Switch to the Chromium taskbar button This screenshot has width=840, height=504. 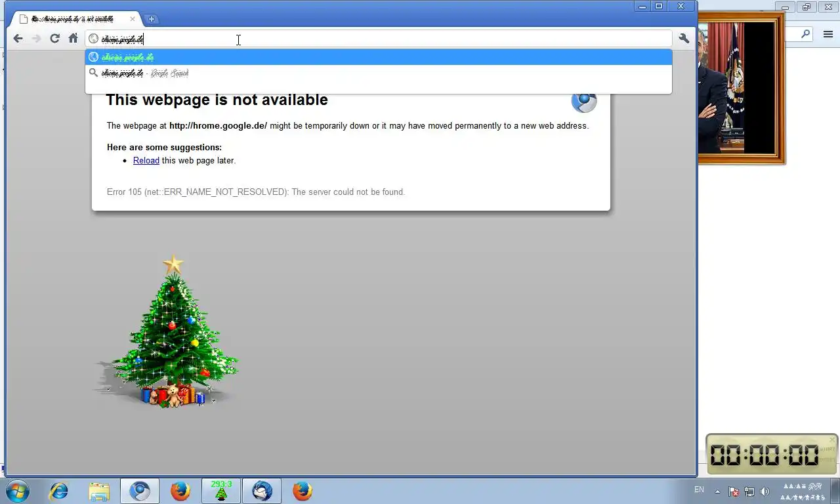coord(139,491)
